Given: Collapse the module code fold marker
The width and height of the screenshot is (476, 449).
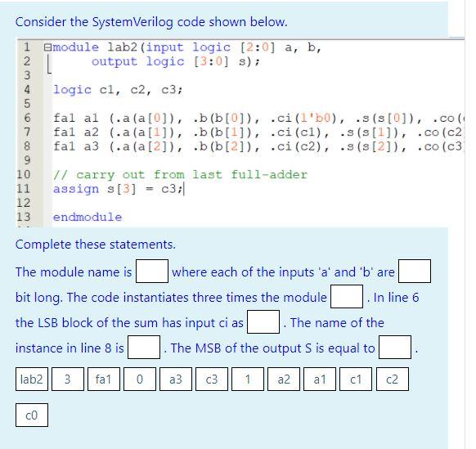Looking at the screenshot, I should [47, 47].
